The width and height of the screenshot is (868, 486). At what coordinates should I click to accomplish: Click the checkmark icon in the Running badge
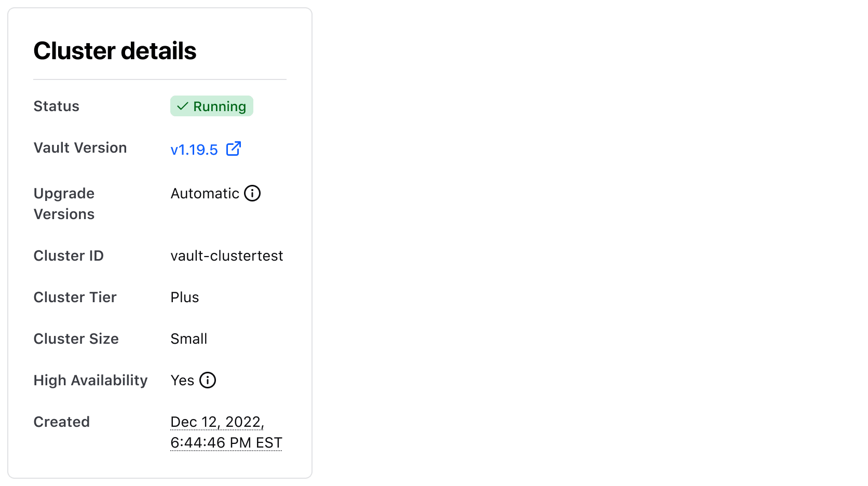(182, 106)
